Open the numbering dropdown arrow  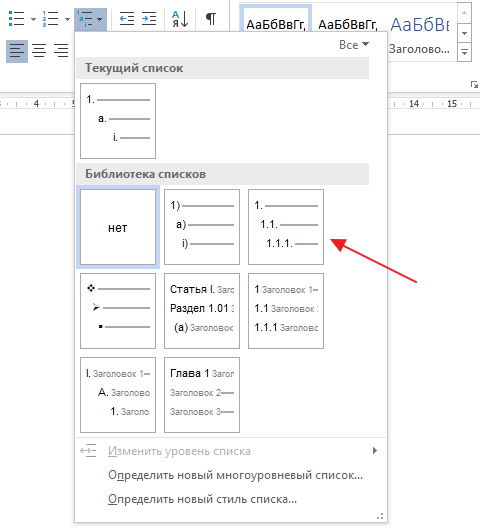coord(67,19)
